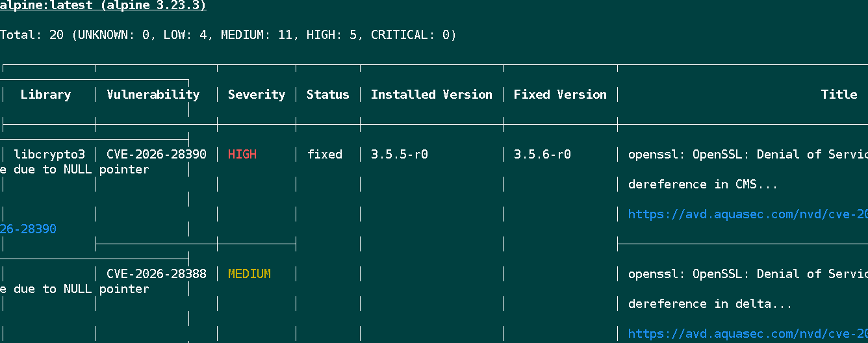The width and height of the screenshot is (868, 343).
Task: Click the yellow MEDIUM severity label
Action: coord(249,274)
